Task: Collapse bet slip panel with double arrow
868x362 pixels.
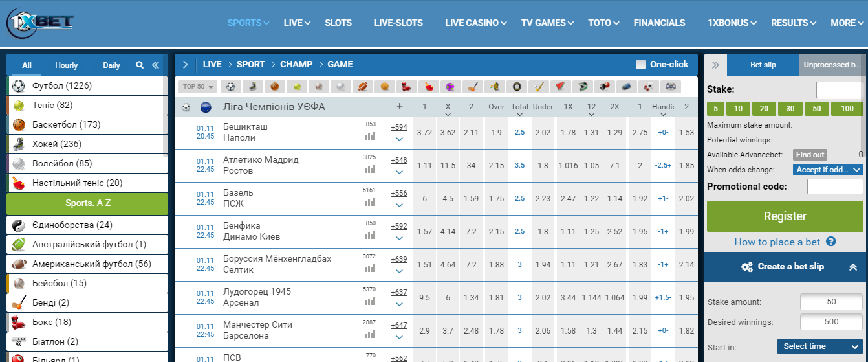Action: pos(715,65)
